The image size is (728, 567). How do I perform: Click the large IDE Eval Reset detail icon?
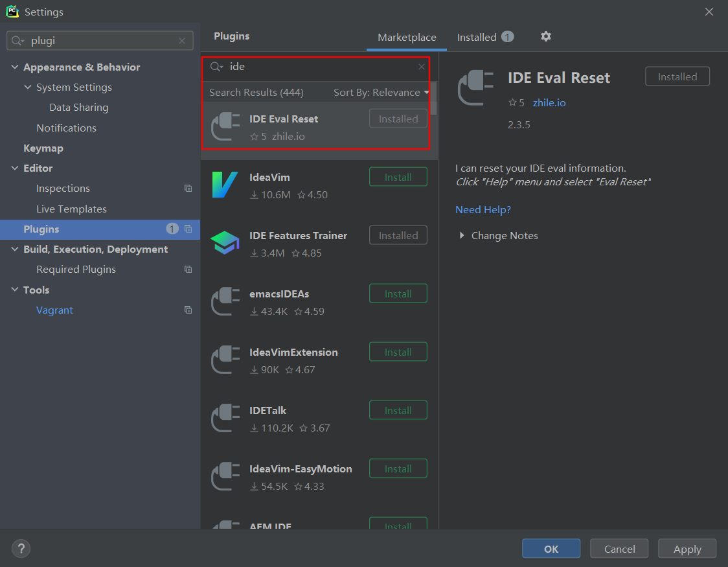point(475,87)
